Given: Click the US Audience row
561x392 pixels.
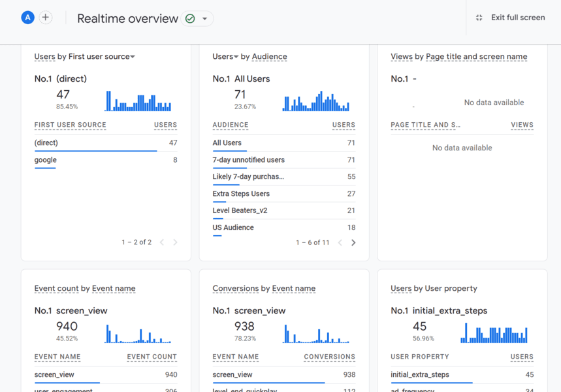Looking at the screenshot, I should 283,227.
